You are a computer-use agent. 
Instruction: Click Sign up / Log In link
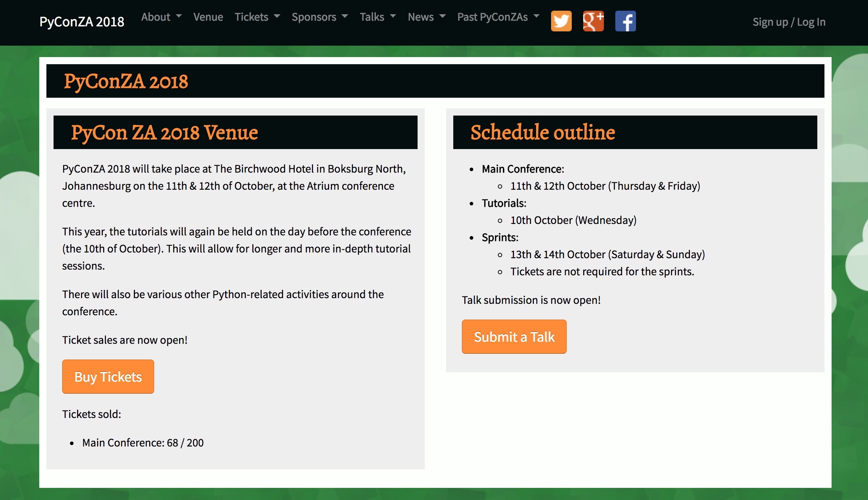coord(789,22)
